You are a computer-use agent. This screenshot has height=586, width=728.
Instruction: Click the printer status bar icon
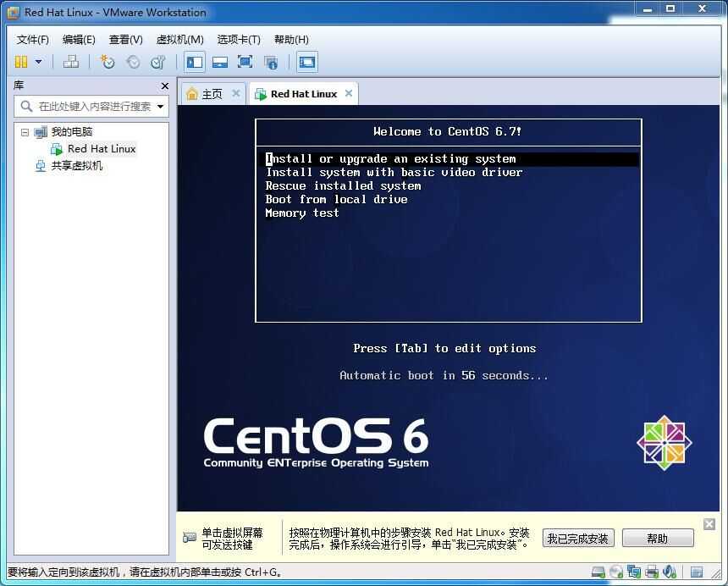[x=652, y=572]
